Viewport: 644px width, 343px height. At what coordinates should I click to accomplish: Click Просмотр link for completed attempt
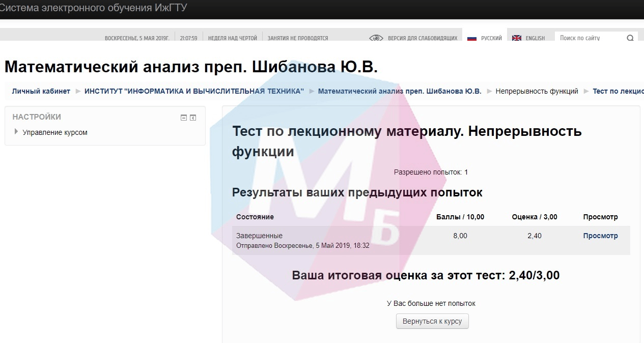pyautogui.click(x=600, y=236)
